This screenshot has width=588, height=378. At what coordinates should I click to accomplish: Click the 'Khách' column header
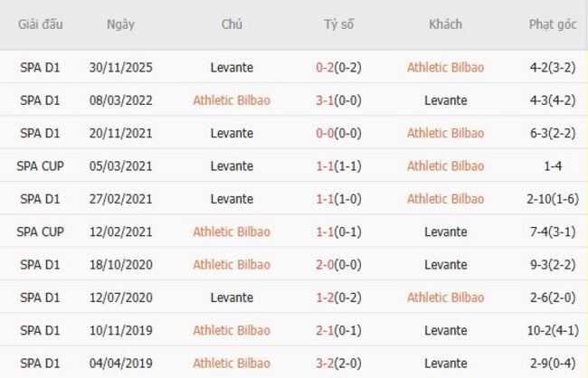445,24
